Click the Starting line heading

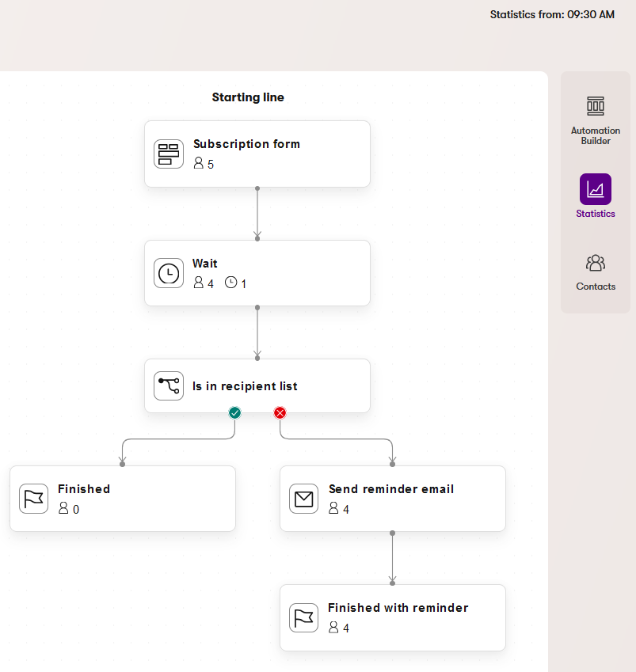248,97
